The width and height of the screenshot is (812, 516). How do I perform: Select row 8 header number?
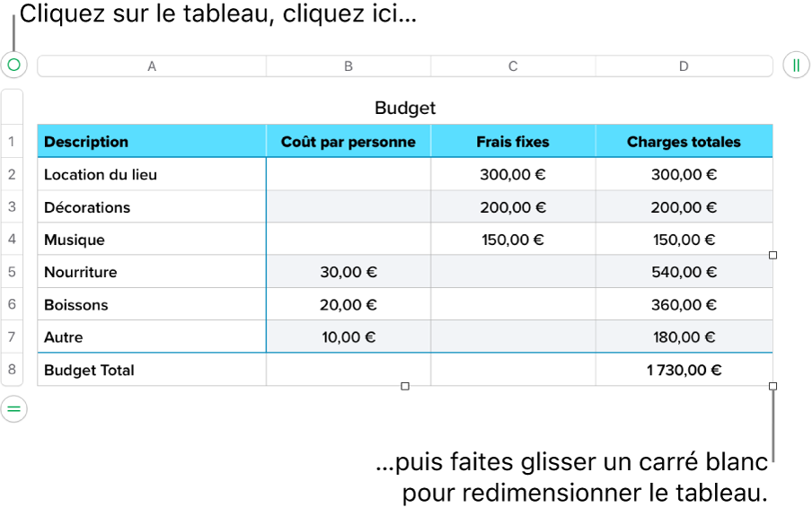tap(13, 370)
